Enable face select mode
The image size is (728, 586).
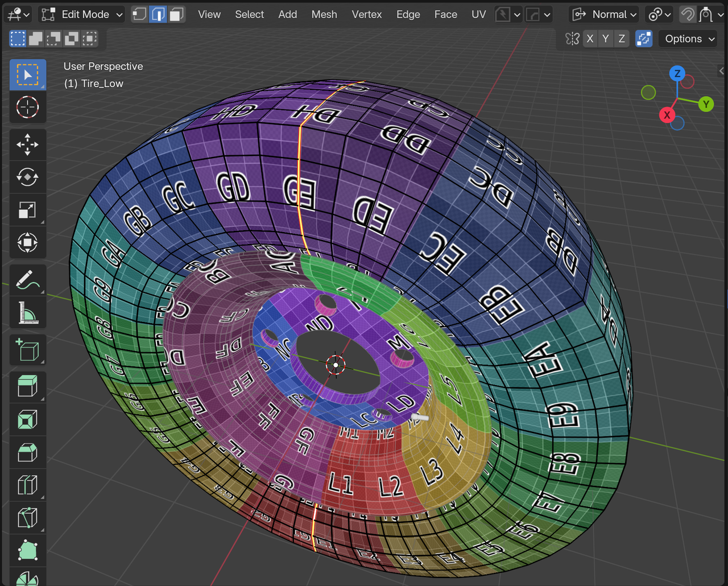coord(177,14)
